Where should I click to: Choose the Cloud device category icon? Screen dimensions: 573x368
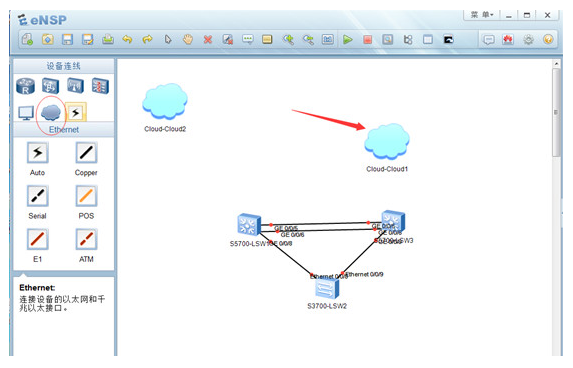pos(50,112)
